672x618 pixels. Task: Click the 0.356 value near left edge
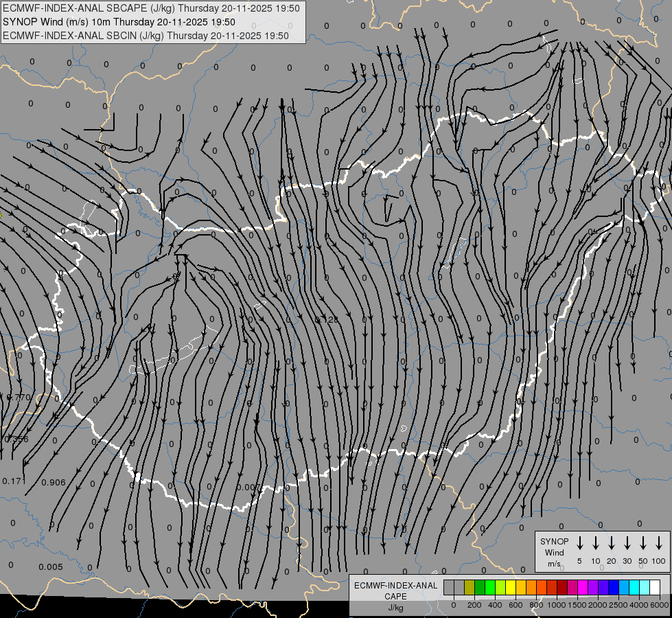[16, 439]
